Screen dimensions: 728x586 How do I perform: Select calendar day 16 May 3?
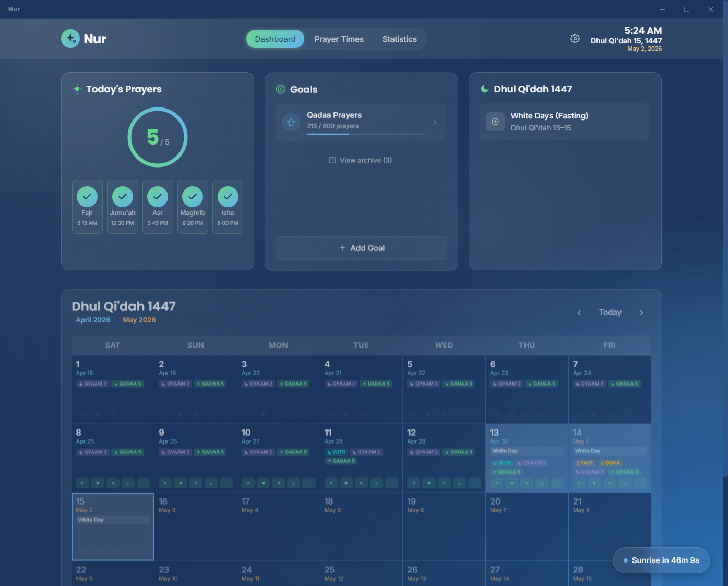pos(195,527)
